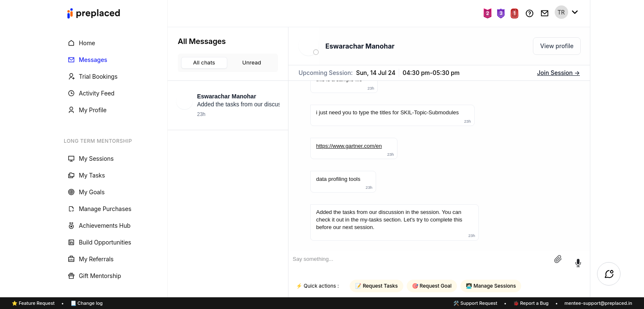
Task: Open the help question mark icon
Action: tap(530, 13)
